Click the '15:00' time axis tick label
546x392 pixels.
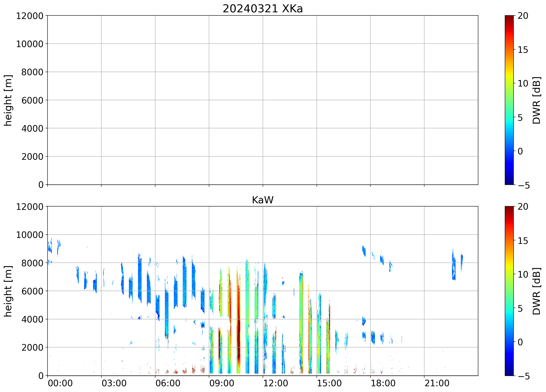pyautogui.click(x=329, y=383)
